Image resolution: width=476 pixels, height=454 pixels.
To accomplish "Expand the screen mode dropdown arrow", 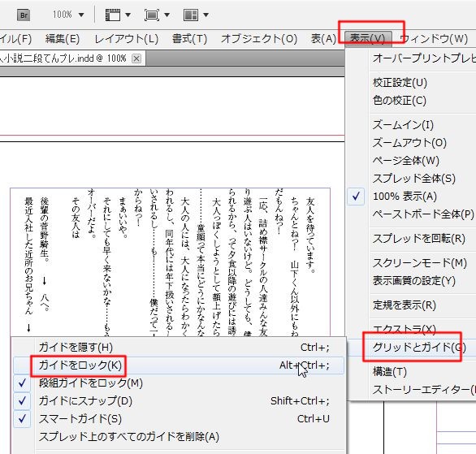I will pyautogui.click(x=167, y=15).
